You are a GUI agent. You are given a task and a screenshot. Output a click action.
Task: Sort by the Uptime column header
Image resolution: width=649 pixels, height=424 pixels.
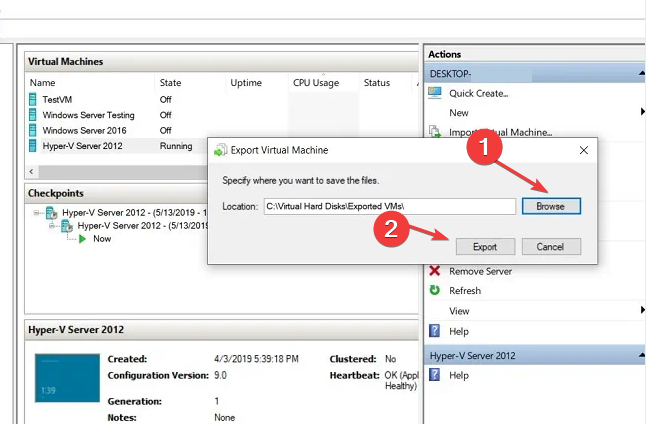click(246, 83)
